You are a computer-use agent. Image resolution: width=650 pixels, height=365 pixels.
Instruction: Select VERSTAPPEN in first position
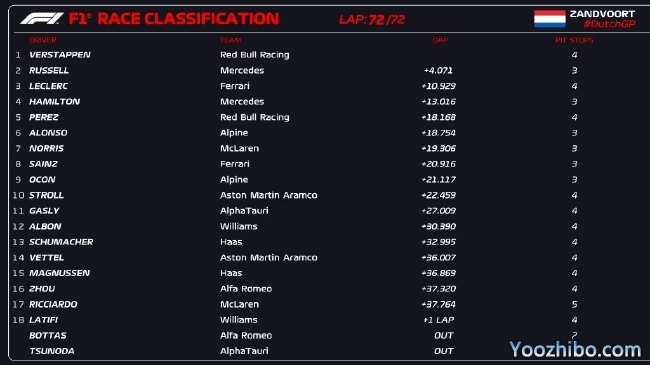[x=60, y=55]
